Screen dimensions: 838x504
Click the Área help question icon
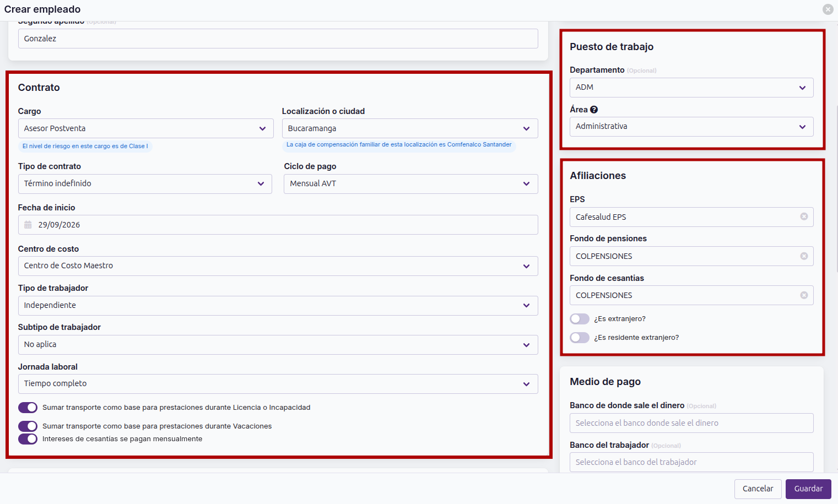(x=594, y=110)
